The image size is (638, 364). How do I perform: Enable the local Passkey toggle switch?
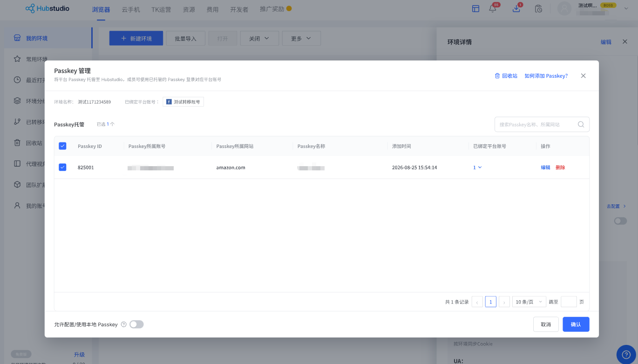click(x=136, y=324)
